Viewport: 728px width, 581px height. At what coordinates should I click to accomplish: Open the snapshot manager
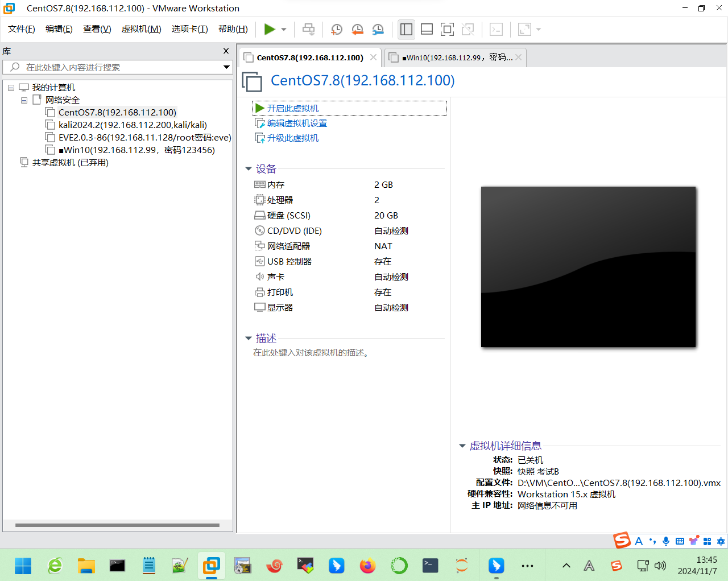click(378, 30)
